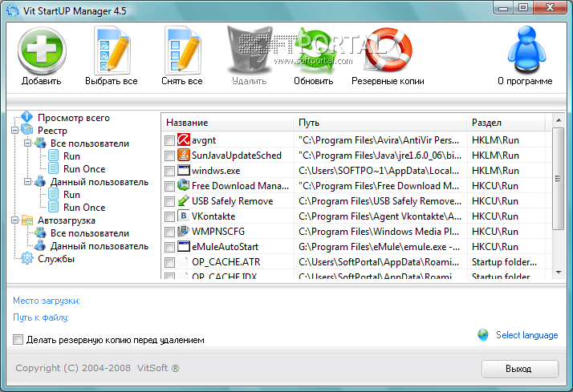This screenshot has height=392, width=573.
Task: Click HKLM\Run in the windws.exe row
Action: [495, 171]
